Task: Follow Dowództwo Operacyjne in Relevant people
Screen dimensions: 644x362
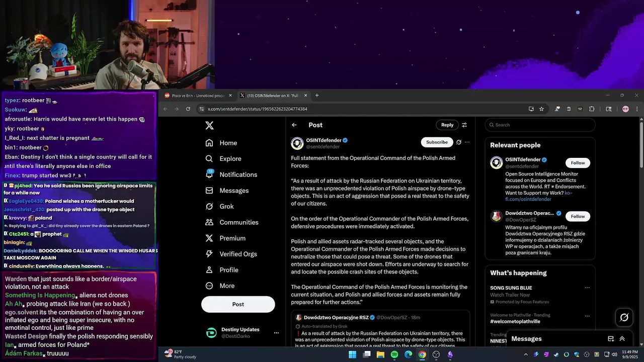Action: point(578,216)
